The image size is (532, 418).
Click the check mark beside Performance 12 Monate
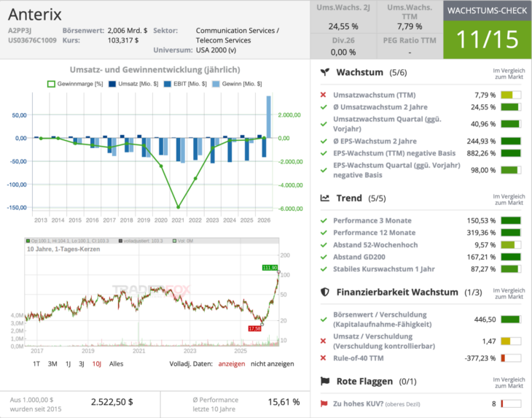pos(324,233)
